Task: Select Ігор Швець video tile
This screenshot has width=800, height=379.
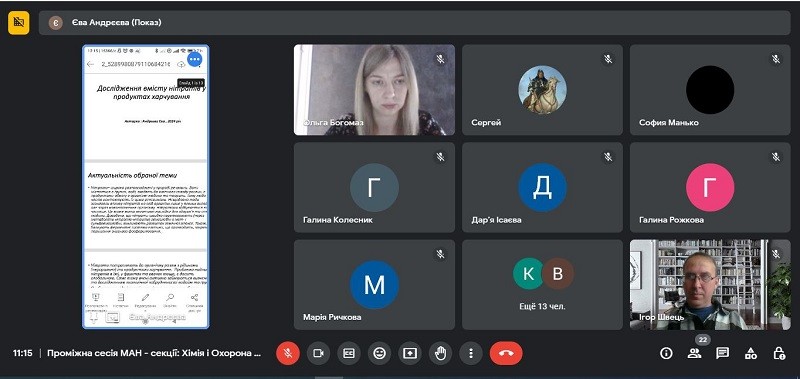Action: [710, 285]
